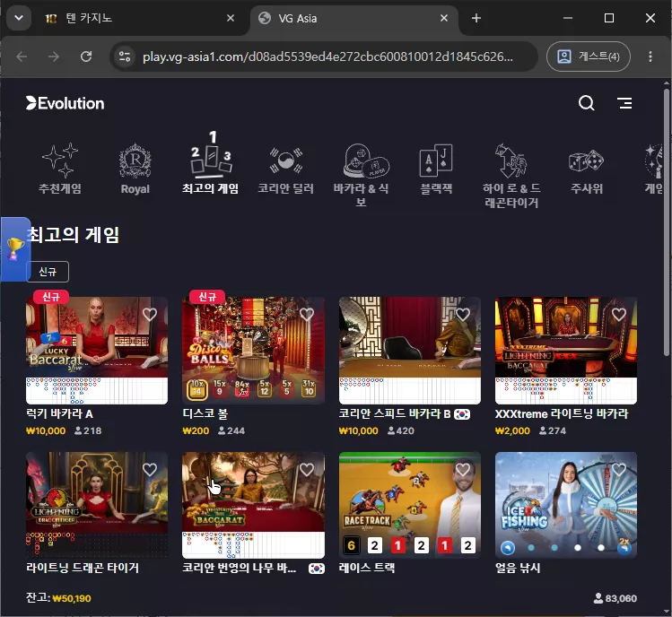
Task: Click the 얼음 낚시 title
Action: click(x=518, y=569)
